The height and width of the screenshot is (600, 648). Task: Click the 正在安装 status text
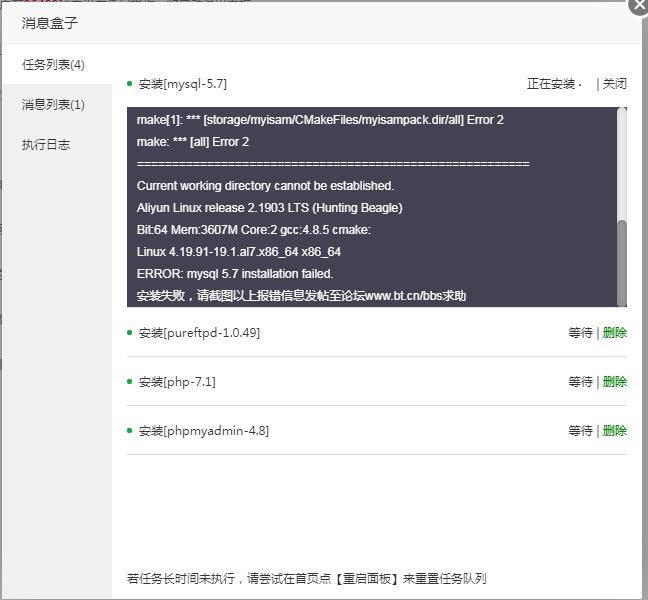pos(551,84)
